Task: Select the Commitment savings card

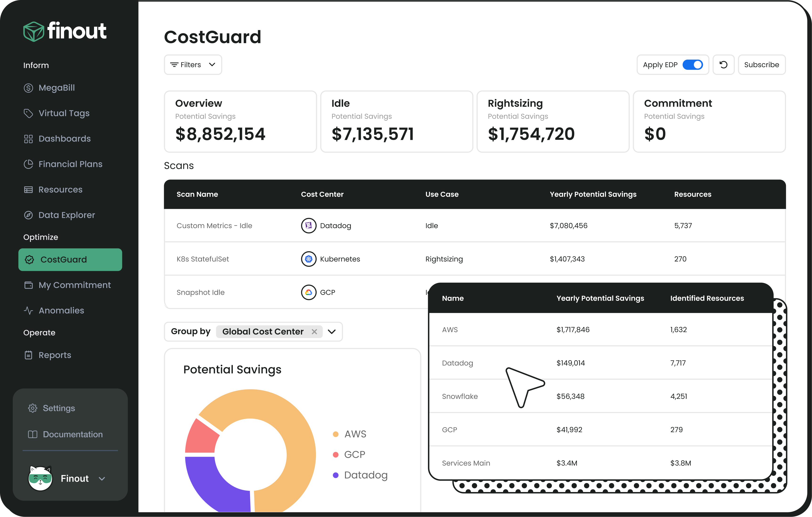Action: click(x=709, y=121)
